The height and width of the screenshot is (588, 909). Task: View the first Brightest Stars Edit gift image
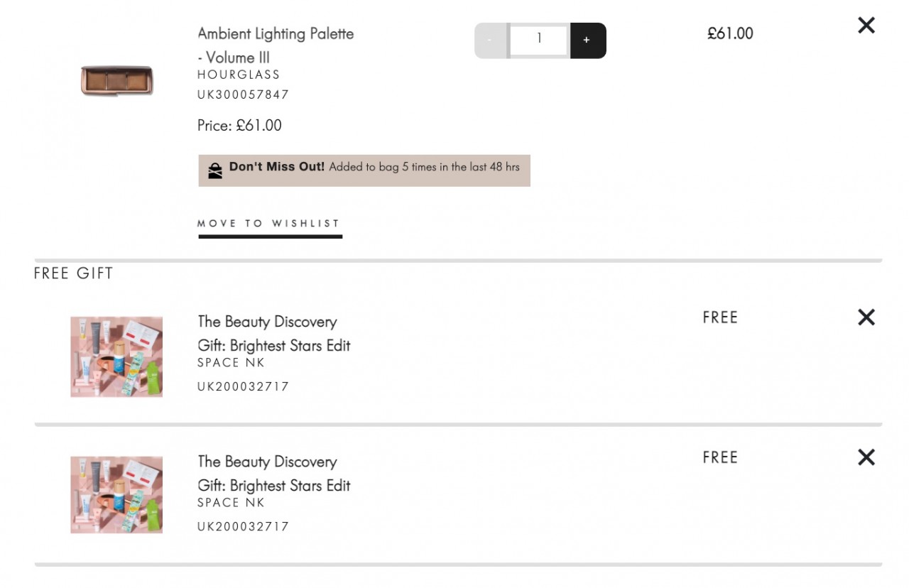click(x=116, y=356)
